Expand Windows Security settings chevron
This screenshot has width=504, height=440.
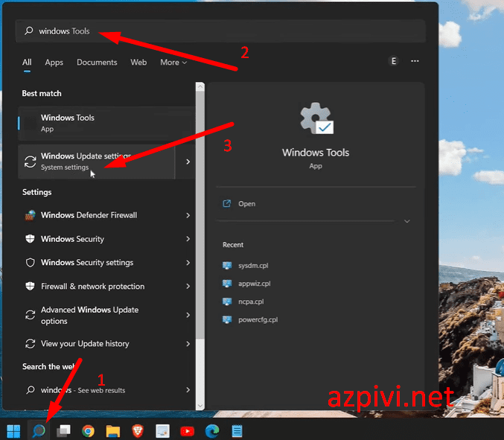(x=188, y=263)
